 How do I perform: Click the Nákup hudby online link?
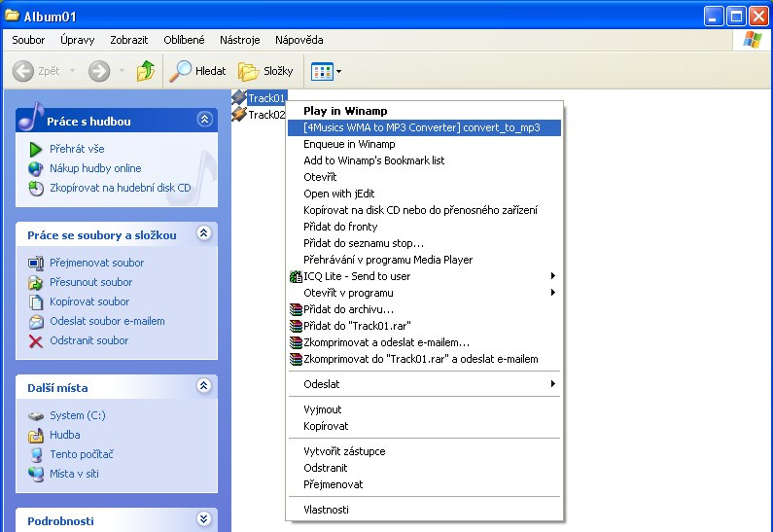[95, 168]
